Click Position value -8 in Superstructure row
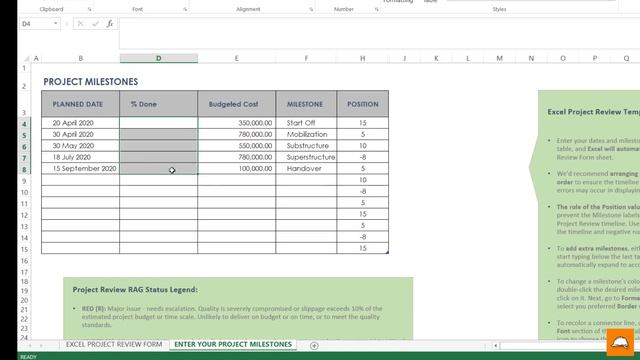 click(362, 157)
